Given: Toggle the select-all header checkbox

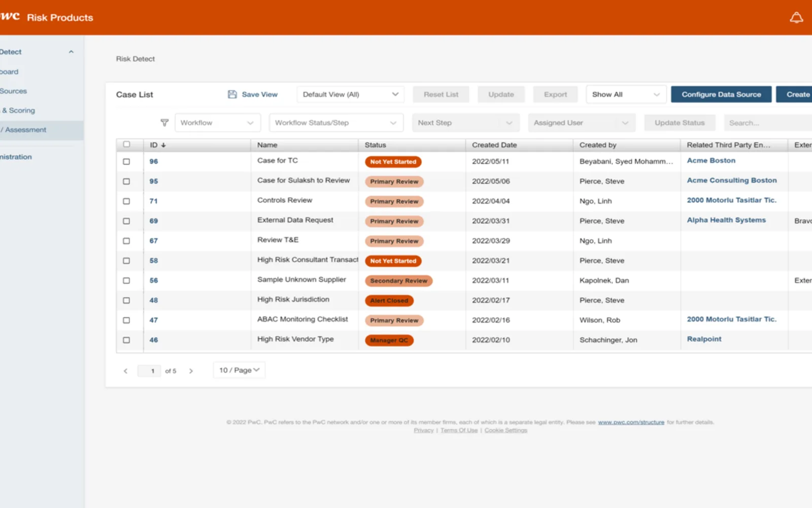Looking at the screenshot, I should click(x=126, y=145).
